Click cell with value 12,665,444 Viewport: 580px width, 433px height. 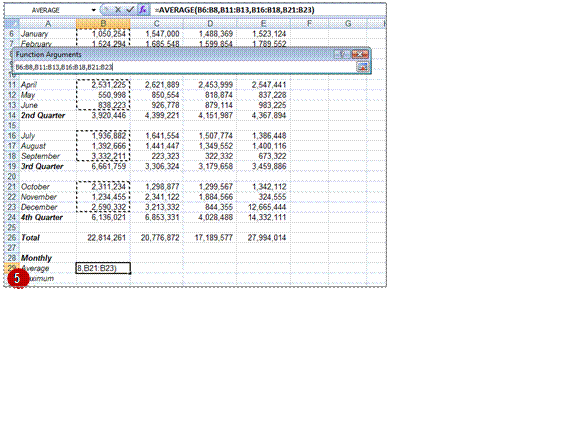coord(263,207)
